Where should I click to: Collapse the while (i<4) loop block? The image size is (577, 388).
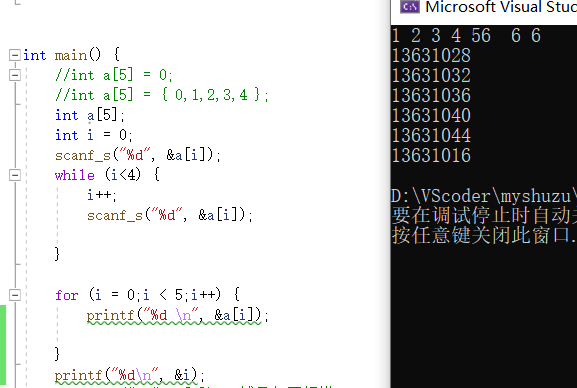point(15,175)
